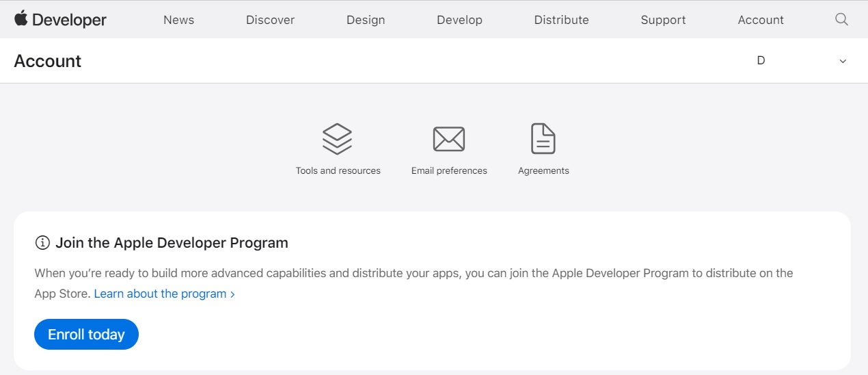Click the info circle beside Join heading
The height and width of the screenshot is (375, 868).
tap(42, 243)
